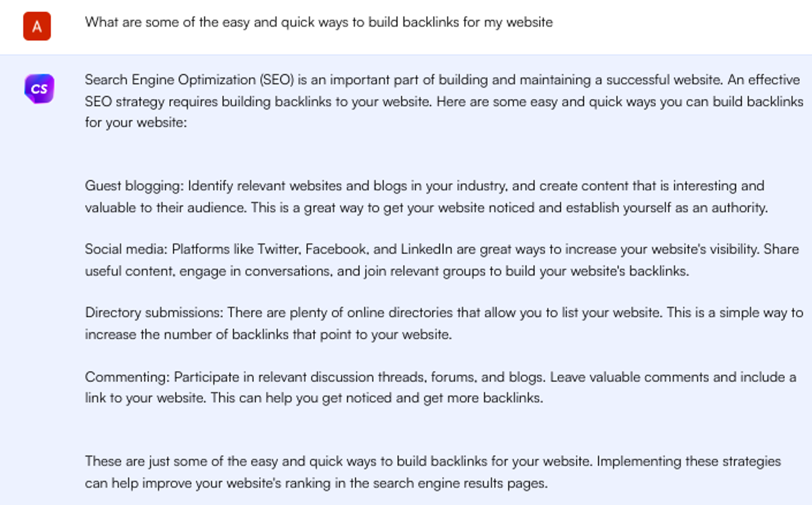Click "An effective" at the intro's first line end
The image size is (812, 505).
pyautogui.click(x=763, y=80)
